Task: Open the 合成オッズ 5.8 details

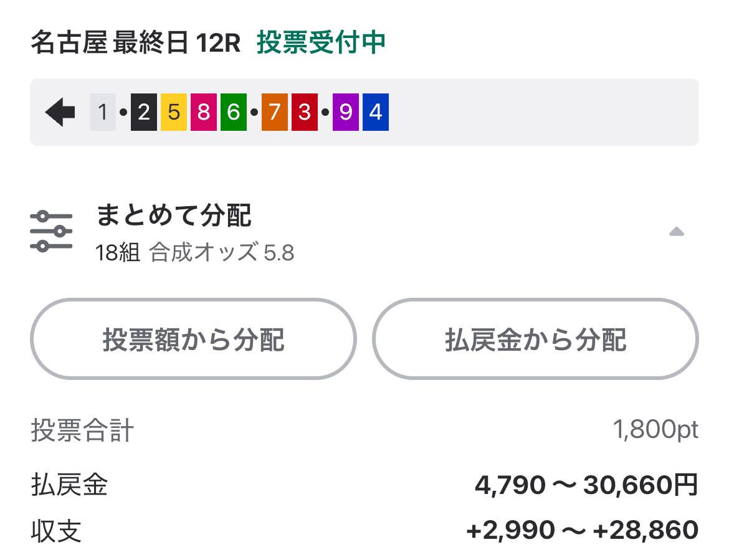Action: click(x=222, y=254)
